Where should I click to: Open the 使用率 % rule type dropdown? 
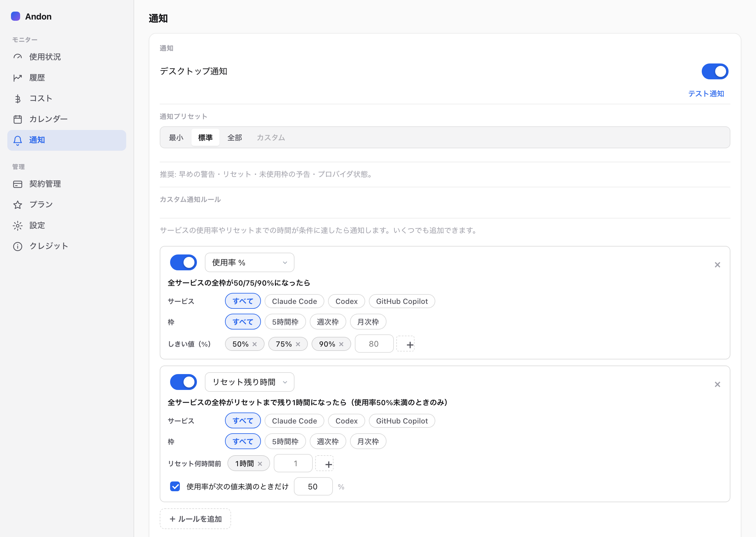[x=249, y=262]
